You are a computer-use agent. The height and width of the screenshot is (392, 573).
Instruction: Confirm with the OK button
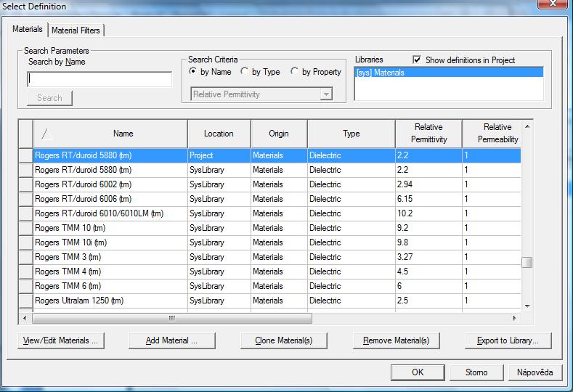click(x=418, y=372)
